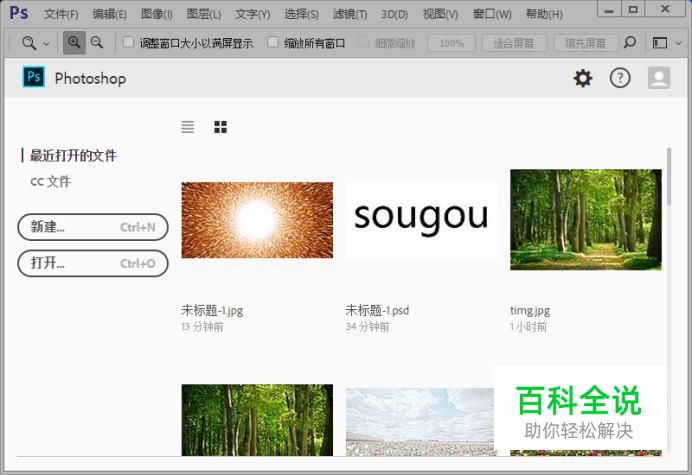Viewport: 692px width, 475px height.
Task: Open the 3D(D) menu
Action: 395,14
